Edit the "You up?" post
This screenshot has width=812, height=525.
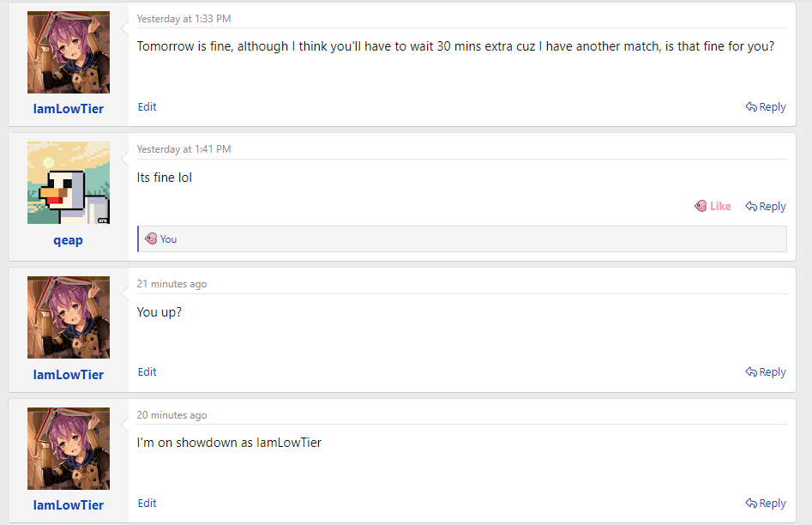tap(147, 372)
